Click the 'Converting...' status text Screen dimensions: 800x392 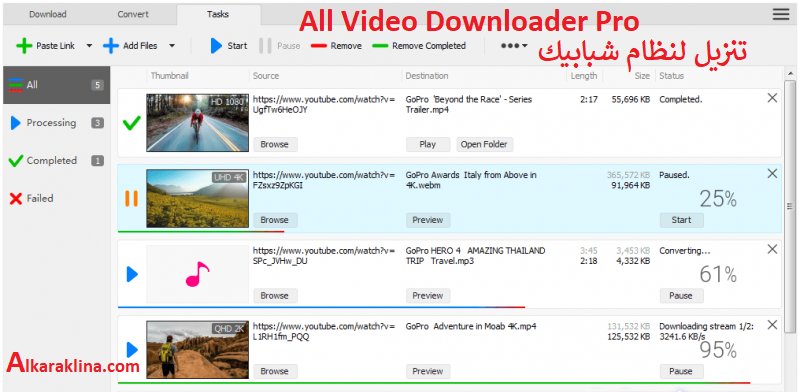pyautogui.click(x=685, y=251)
